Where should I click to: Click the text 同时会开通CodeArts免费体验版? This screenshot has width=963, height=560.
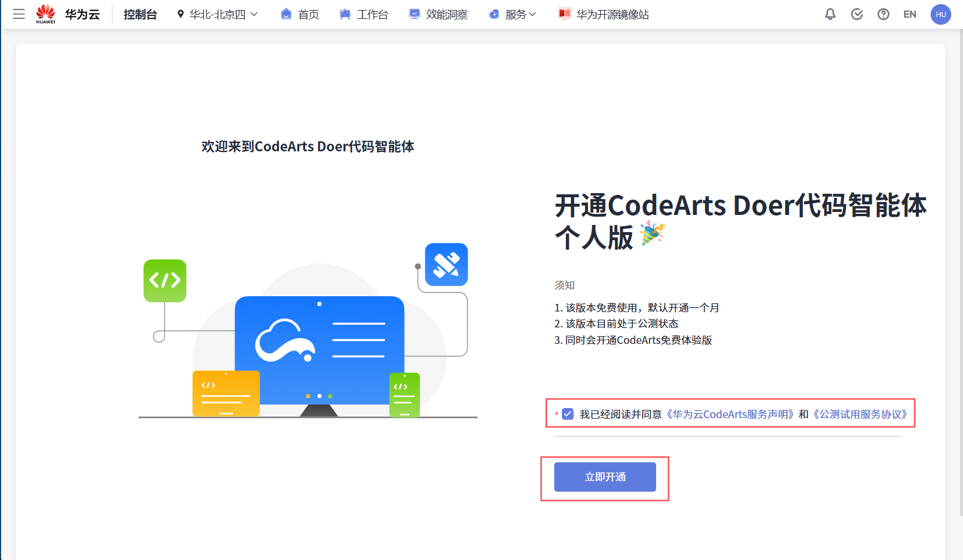click(638, 340)
